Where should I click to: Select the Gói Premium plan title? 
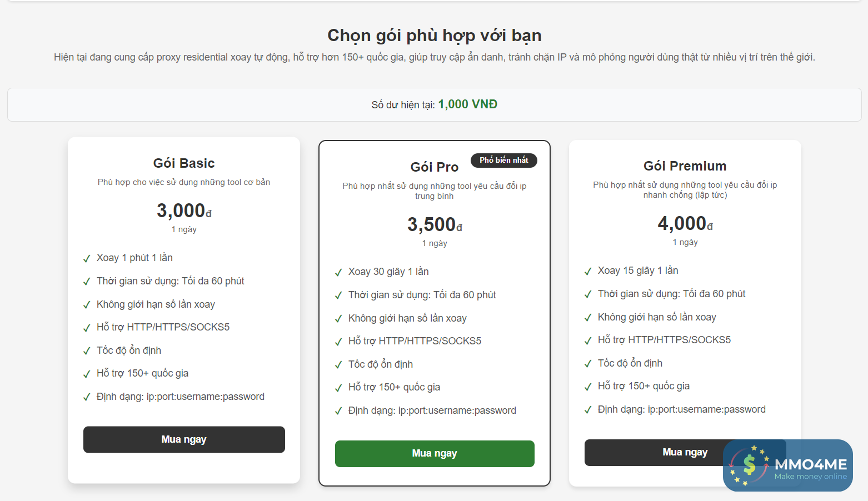pos(685,166)
